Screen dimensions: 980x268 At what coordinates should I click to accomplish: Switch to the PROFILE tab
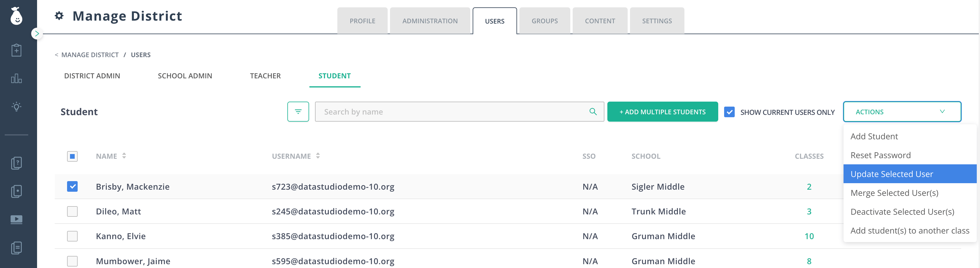tap(362, 21)
